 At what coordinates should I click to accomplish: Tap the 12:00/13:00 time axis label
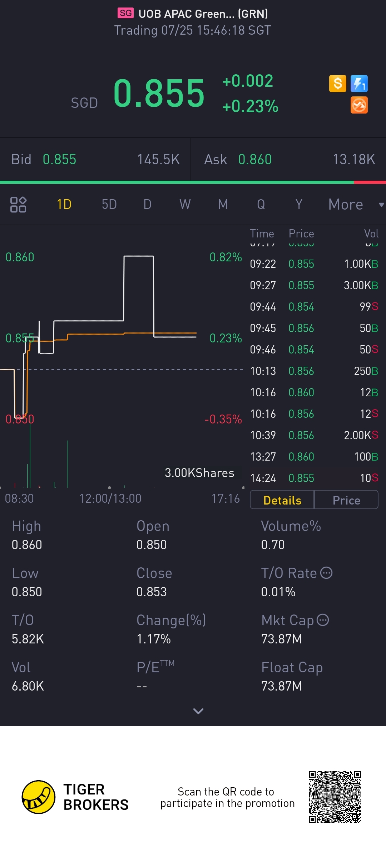110,498
